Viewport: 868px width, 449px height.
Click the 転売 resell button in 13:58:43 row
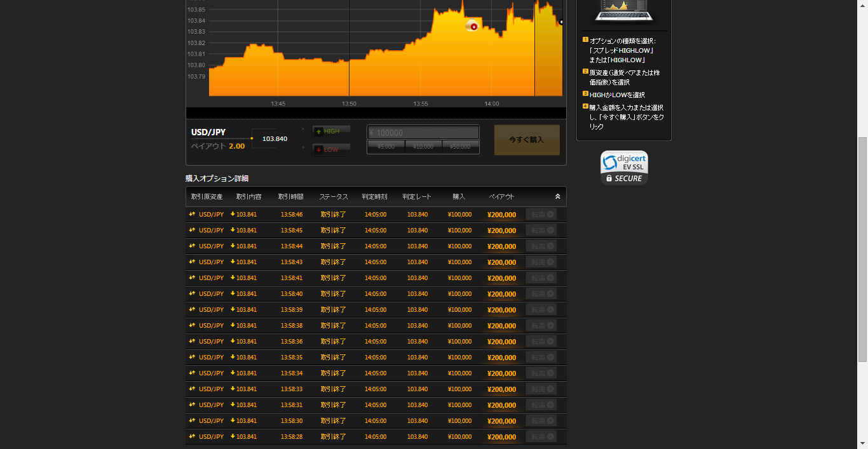[541, 262]
